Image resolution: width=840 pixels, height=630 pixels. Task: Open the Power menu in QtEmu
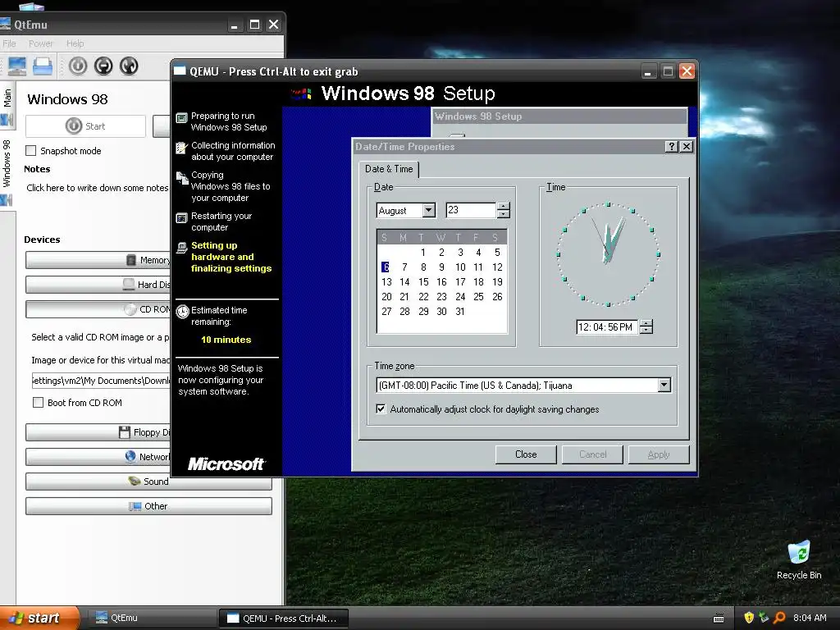[x=41, y=43]
